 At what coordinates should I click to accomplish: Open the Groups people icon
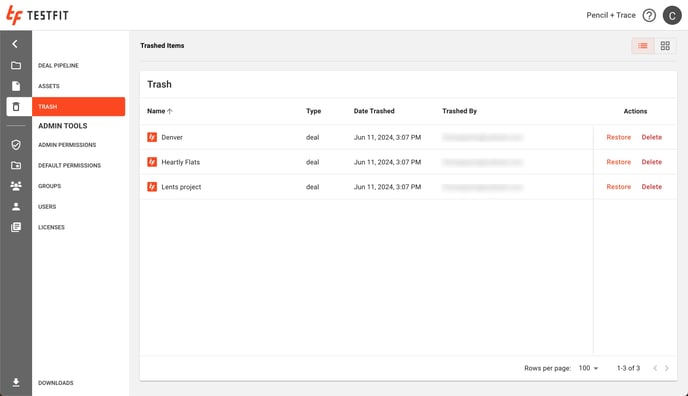tap(16, 186)
